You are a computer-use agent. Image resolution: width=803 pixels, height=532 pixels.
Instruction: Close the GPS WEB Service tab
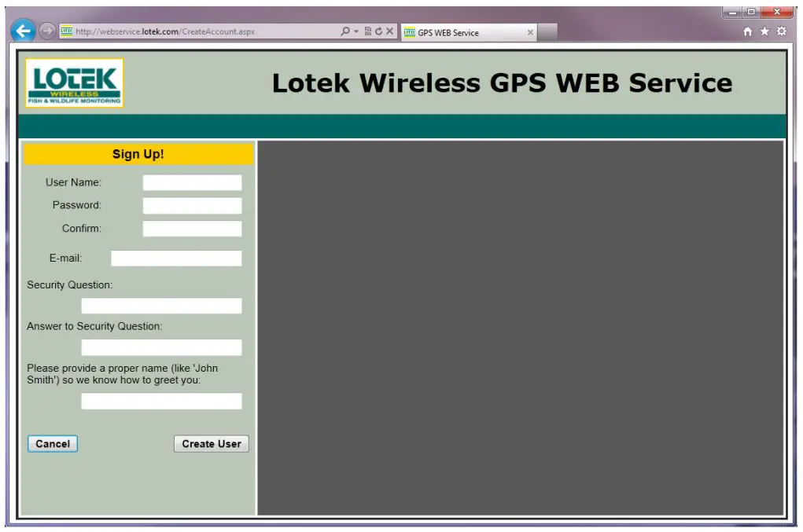pos(530,32)
